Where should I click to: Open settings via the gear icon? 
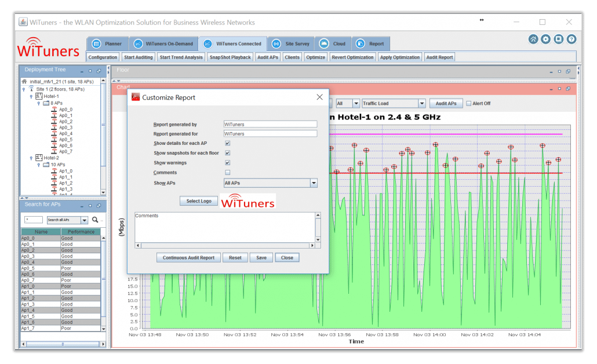click(545, 39)
